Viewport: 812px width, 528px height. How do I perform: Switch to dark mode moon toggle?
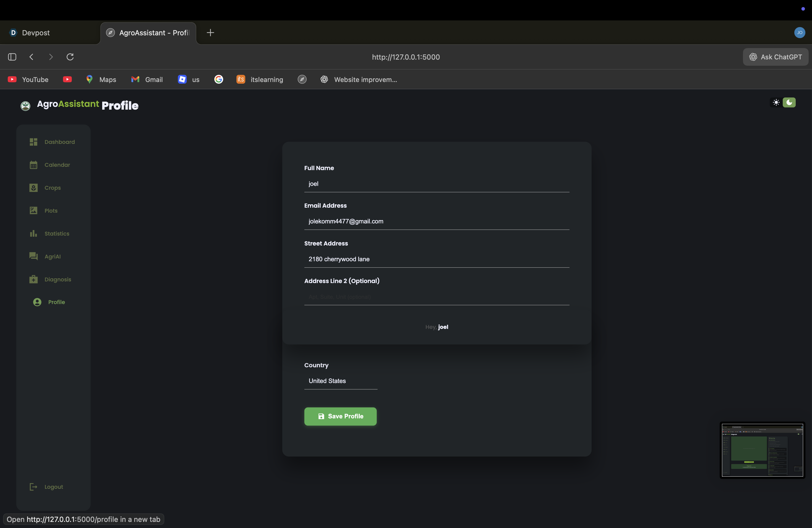(x=789, y=103)
